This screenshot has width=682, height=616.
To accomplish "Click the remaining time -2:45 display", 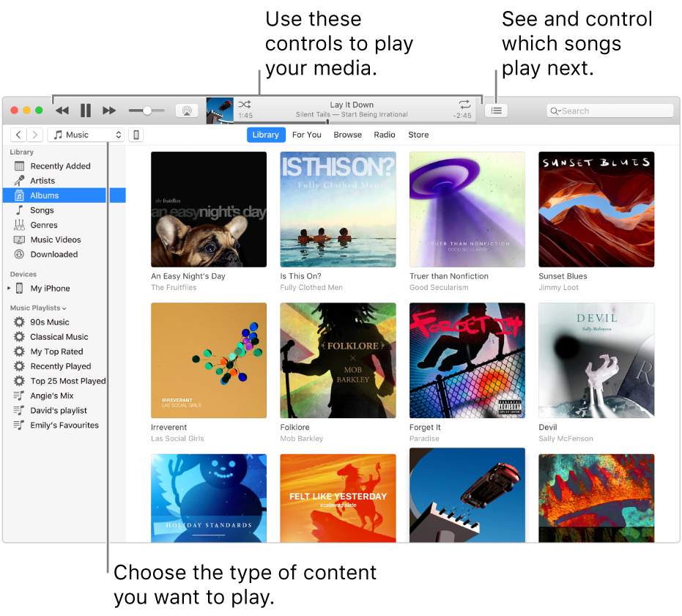I will pos(462,116).
